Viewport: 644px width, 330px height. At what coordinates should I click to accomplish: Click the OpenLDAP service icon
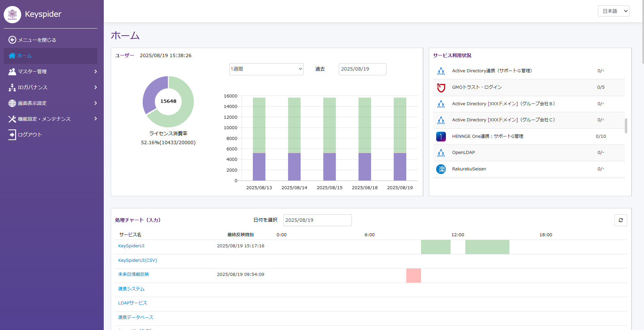[x=441, y=153]
